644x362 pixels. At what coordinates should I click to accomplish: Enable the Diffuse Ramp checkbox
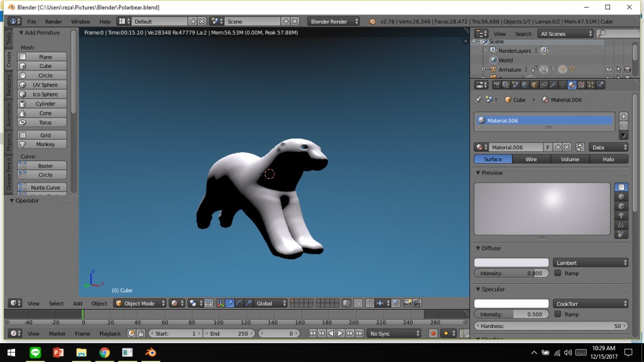click(558, 273)
